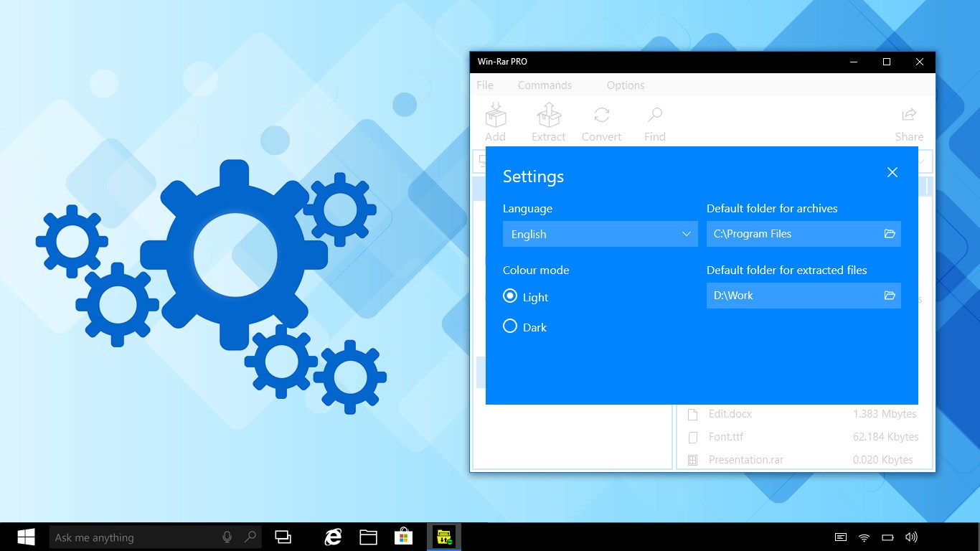Open the Wi-Fi network tray icon
980x551 pixels.
point(864,537)
